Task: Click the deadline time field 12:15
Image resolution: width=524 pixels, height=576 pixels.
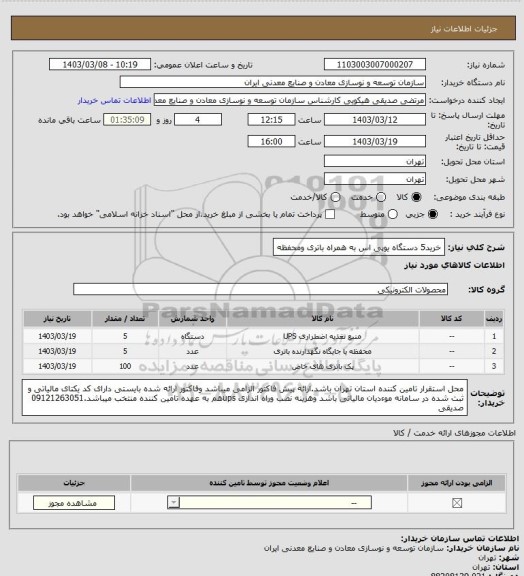Action: click(272, 120)
